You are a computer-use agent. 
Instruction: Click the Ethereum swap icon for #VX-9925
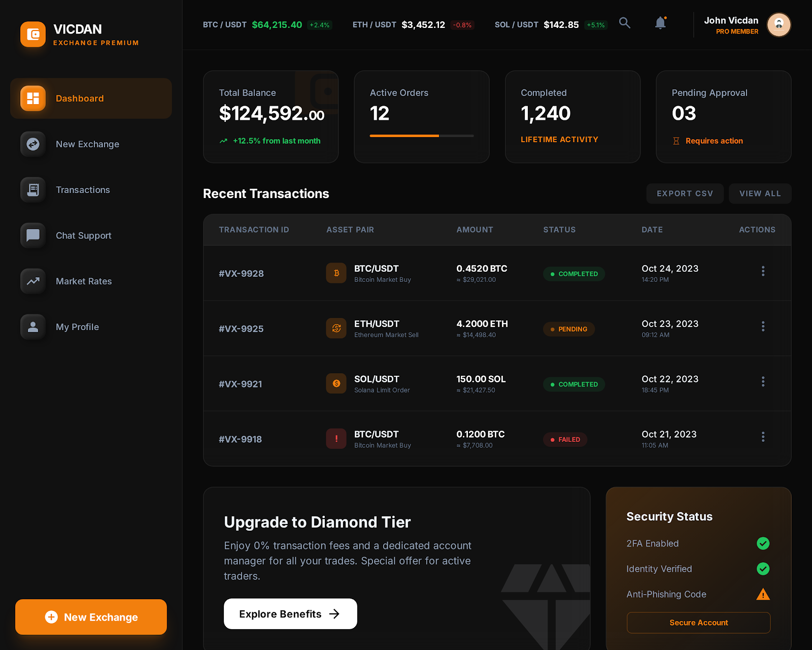[336, 329]
